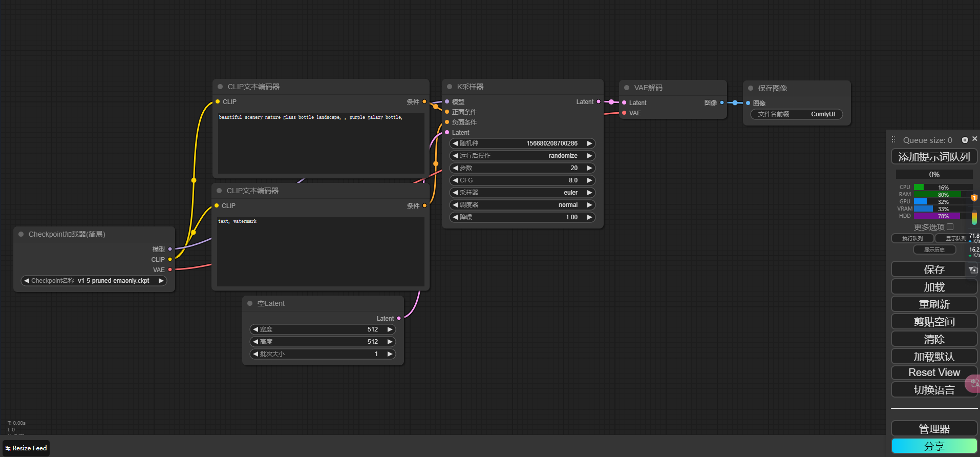Collapse the 空Latent node via its dot
Screen dimensions: 980x457
pyautogui.click(x=250, y=303)
